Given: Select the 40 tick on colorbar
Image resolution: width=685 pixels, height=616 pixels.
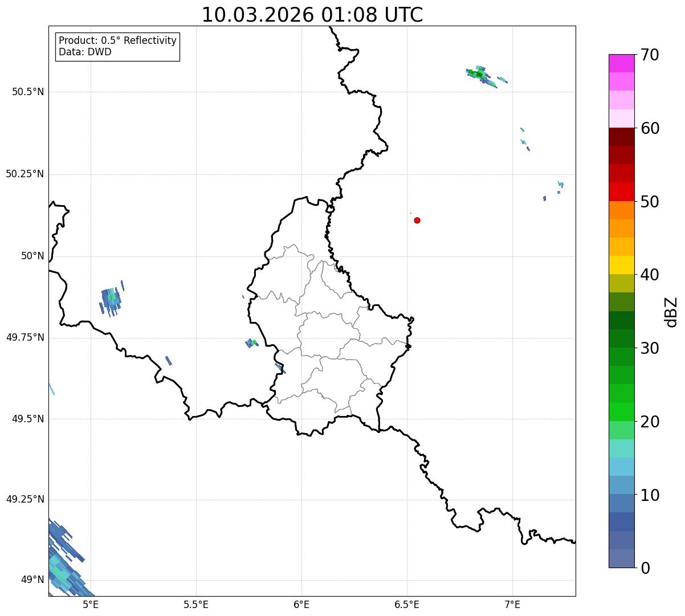Looking at the screenshot, I should [x=650, y=275].
